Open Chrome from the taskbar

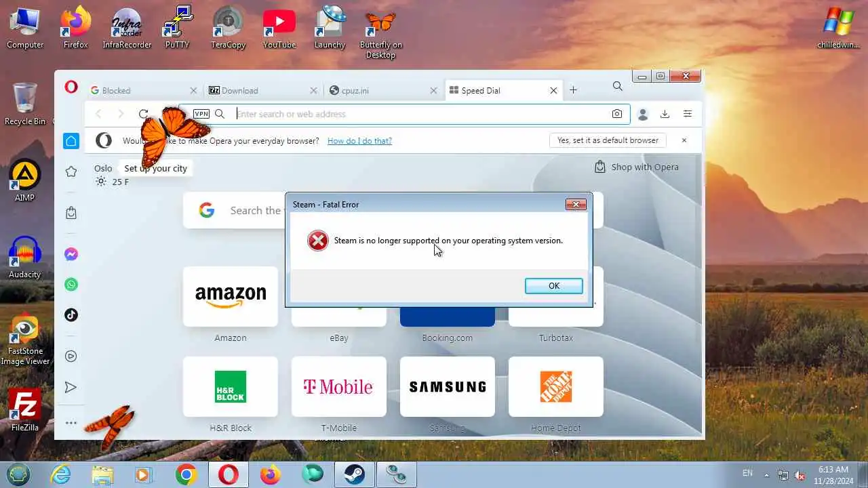point(186,474)
